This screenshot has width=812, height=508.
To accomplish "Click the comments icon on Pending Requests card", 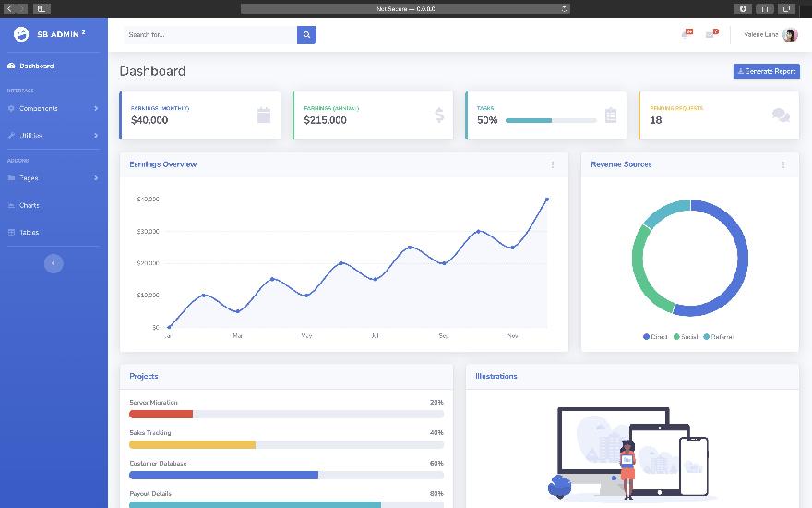I will coord(781,115).
